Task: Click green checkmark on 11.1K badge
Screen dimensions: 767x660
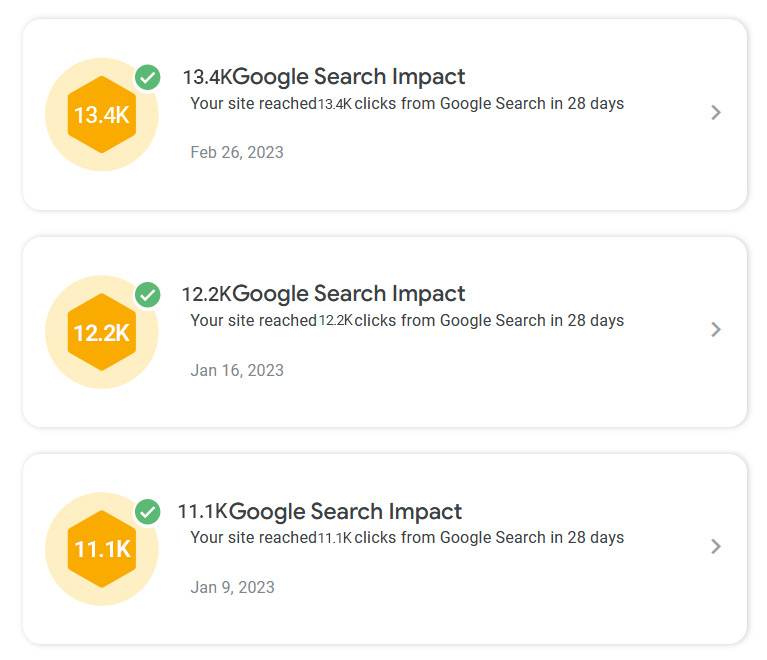Action: (x=148, y=512)
